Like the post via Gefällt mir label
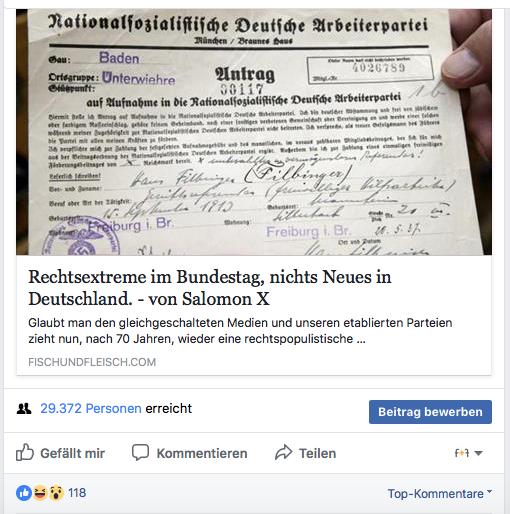This screenshot has height=514, width=510. click(72, 453)
